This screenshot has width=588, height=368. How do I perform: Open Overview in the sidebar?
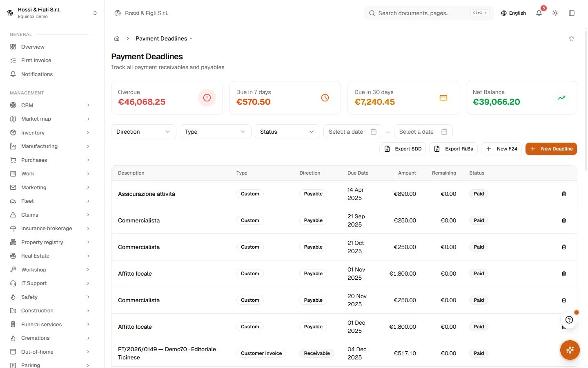click(x=50, y=47)
